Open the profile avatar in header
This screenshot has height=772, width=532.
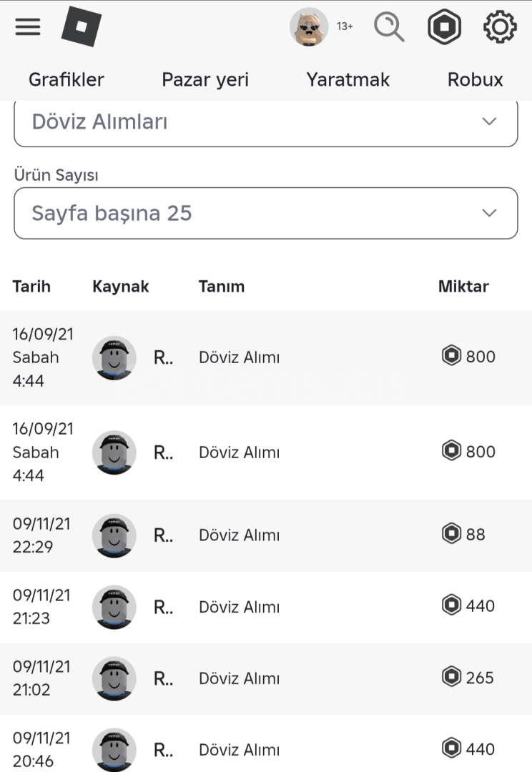click(x=309, y=27)
